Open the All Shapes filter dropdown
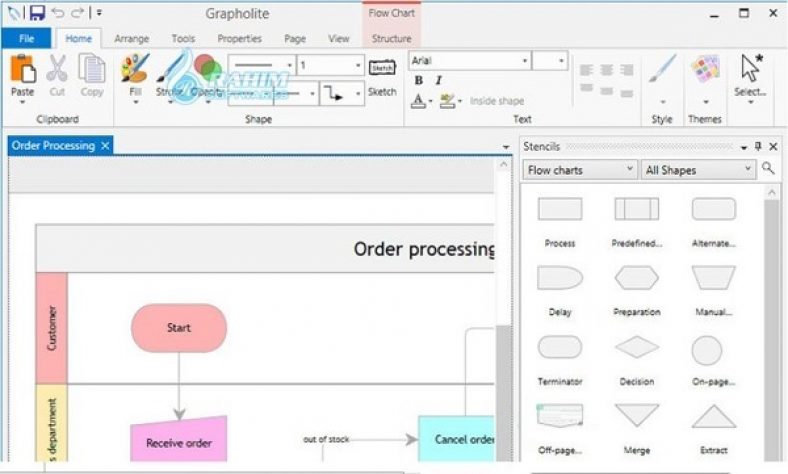 pyautogui.click(x=698, y=170)
